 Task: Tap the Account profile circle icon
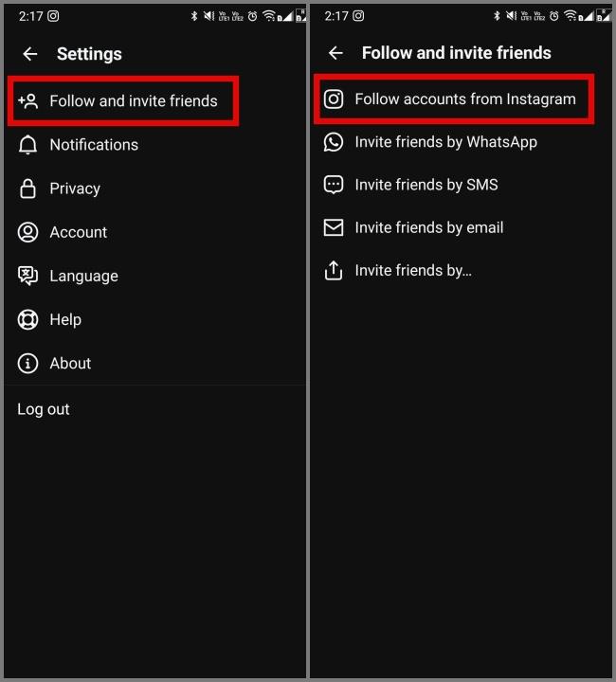pyautogui.click(x=27, y=232)
